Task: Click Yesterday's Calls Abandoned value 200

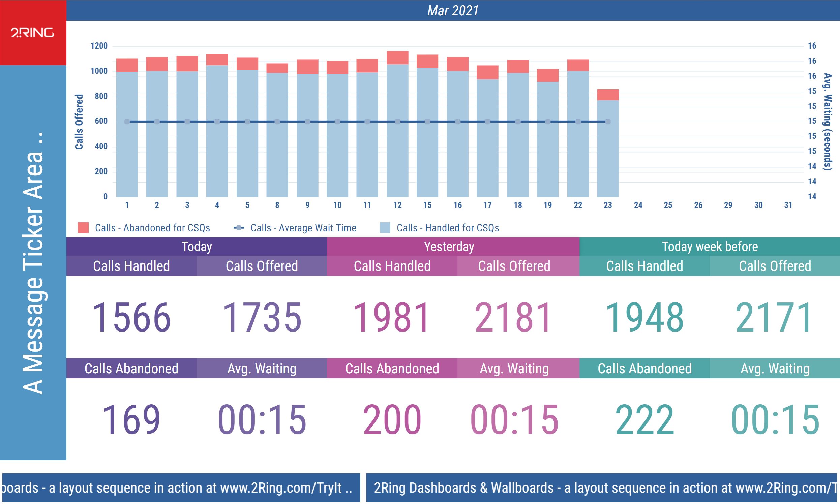Action: pyautogui.click(x=392, y=420)
